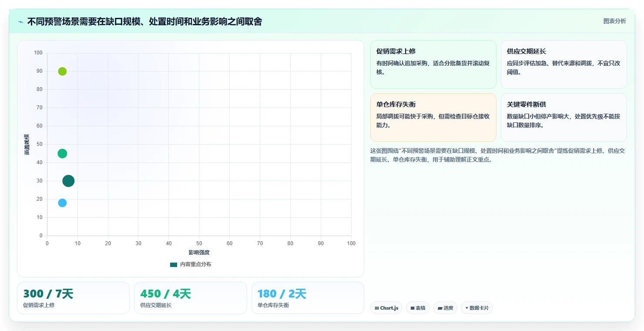Click the chart heading 不同预警场景需要在缺口规模
This screenshot has width=644, height=331.
pos(144,21)
